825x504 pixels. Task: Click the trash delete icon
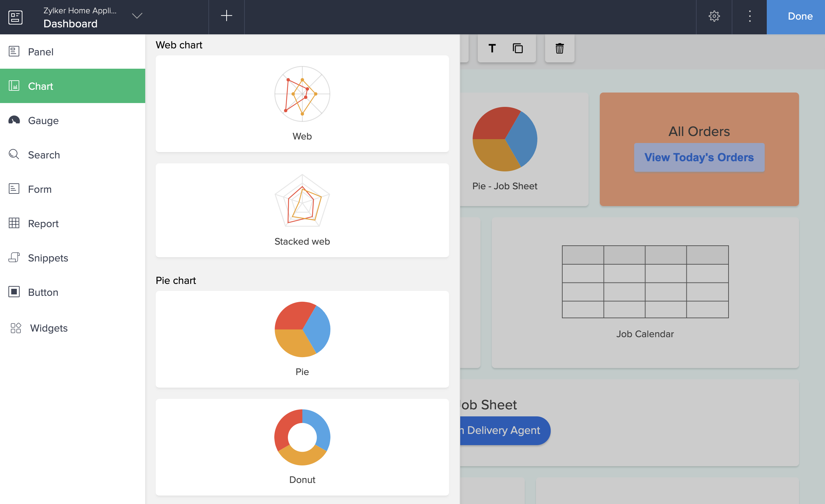pyautogui.click(x=559, y=48)
